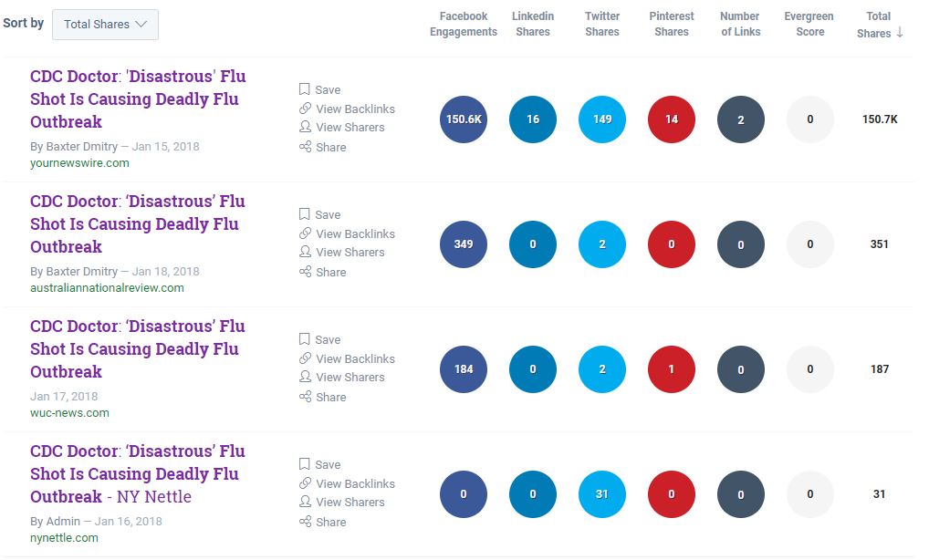929x560 pixels.
Task: Visit the australiannationalreview.com domain link
Action: pos(107,288)
